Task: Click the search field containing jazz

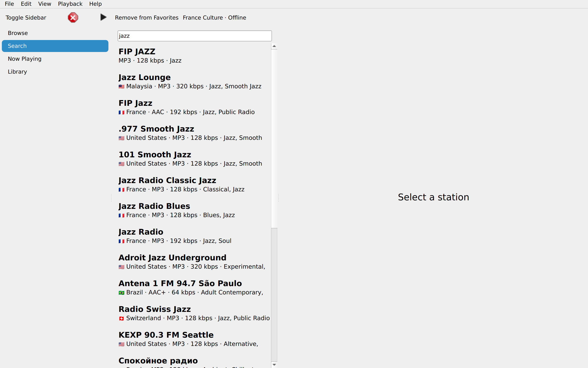Action: tap(195, 36)
